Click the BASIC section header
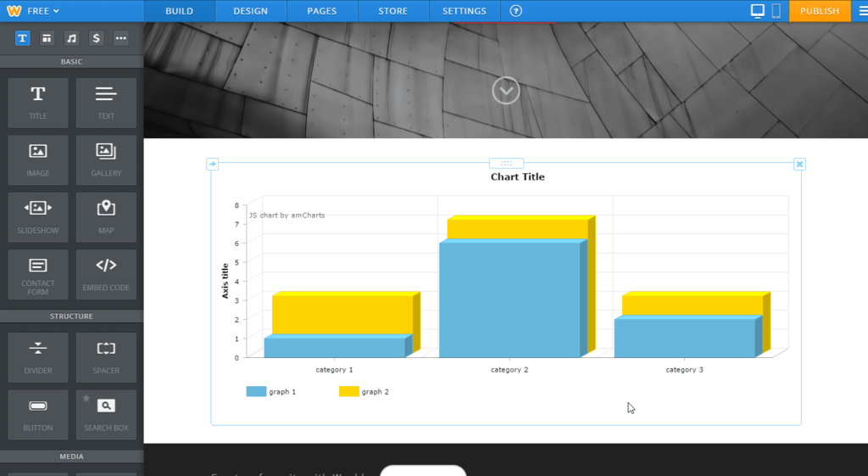868x476 pixels. (x=71, y=61)
